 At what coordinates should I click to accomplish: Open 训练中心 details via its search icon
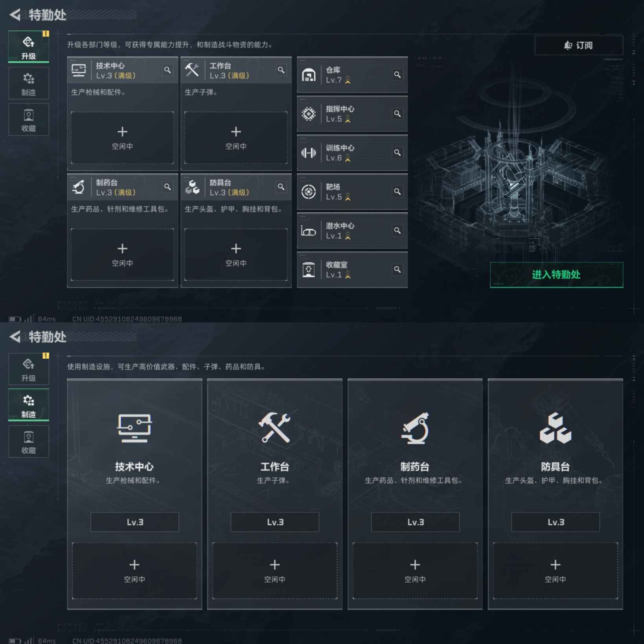pos(397,153)
